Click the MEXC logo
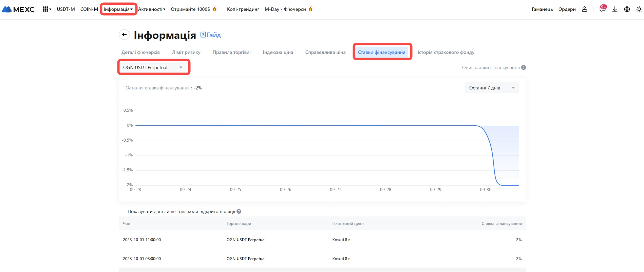The height and width of the screenshot is (272, 644). [x=18, y=9]
